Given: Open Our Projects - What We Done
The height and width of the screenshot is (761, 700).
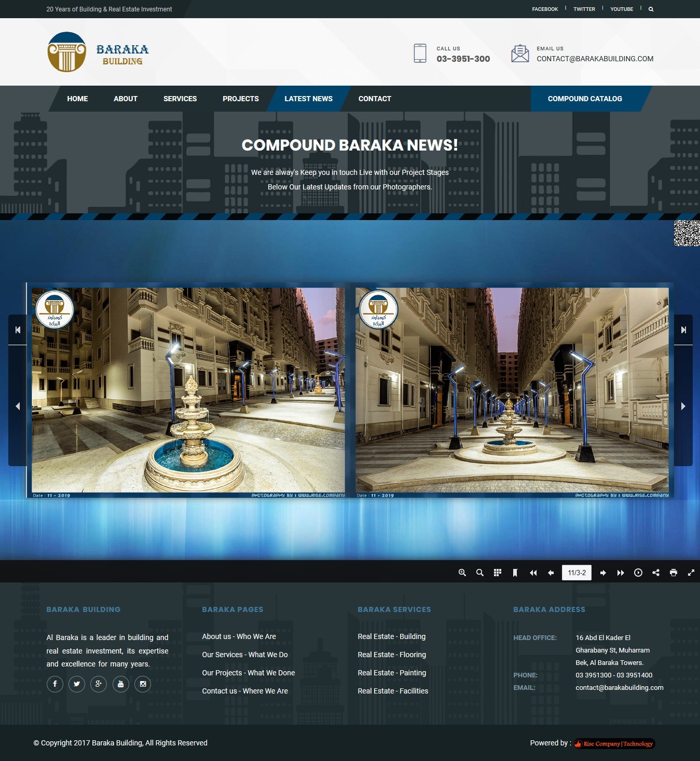Looking at the screenshot, I should (x=249, y=673).
